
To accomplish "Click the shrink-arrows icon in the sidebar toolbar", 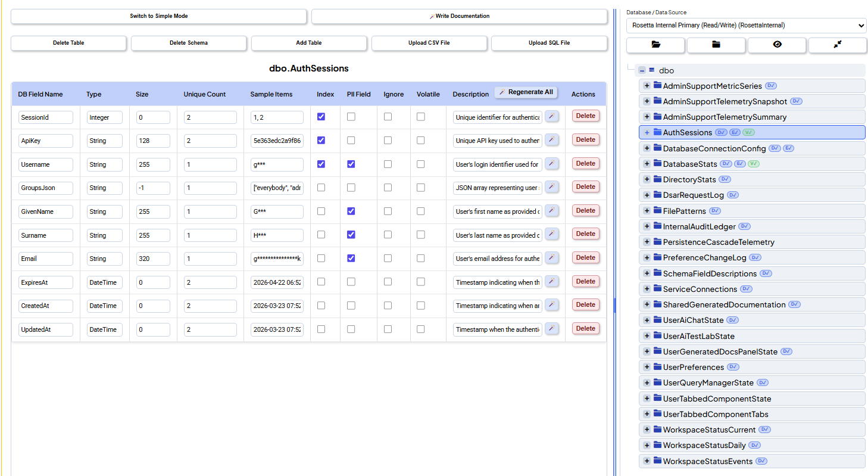I will pyautogui.click(x=838, y=45).
